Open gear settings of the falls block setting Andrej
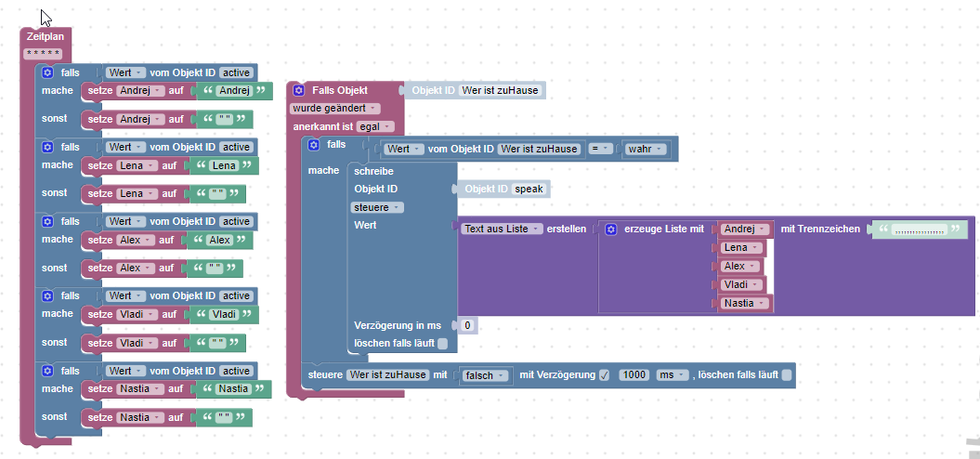 [x=46, y=72]
